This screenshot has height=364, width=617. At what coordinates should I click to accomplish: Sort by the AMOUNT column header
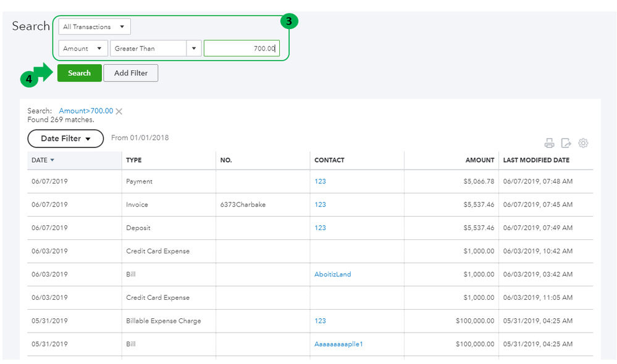click(x=480, y=160)
